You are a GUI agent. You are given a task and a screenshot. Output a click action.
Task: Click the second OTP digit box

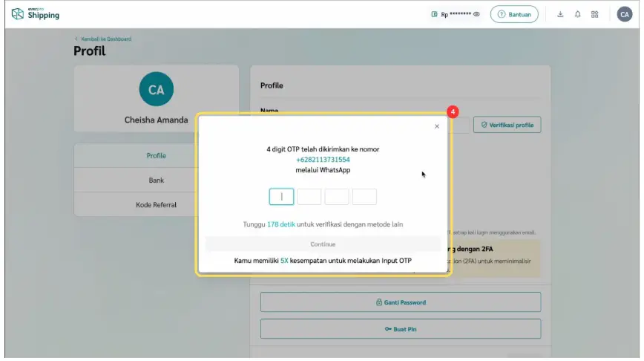click(309, 197)
